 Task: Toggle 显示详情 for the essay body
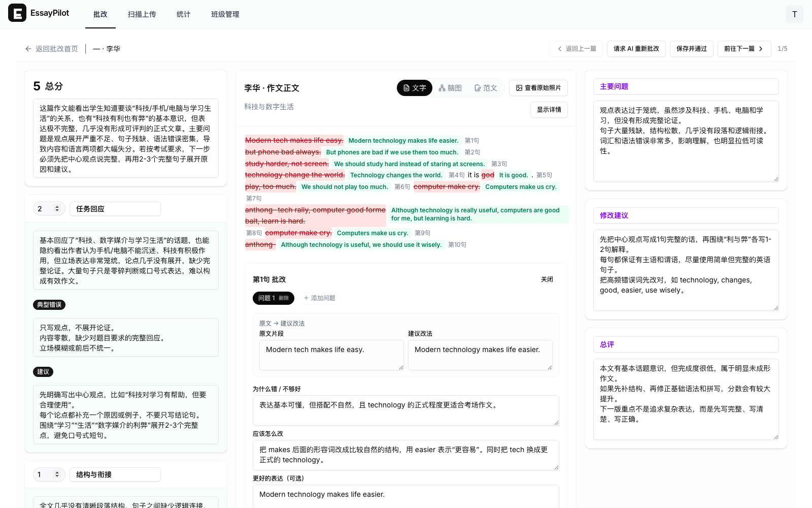(x=549, y=110)
